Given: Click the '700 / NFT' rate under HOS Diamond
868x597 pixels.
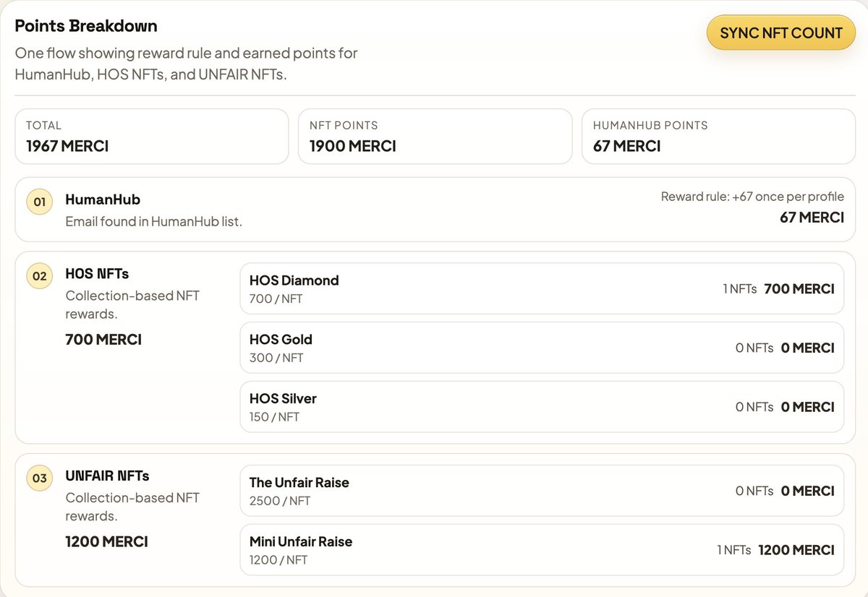Looking at the screenshot, I should (x=275, y=298).
